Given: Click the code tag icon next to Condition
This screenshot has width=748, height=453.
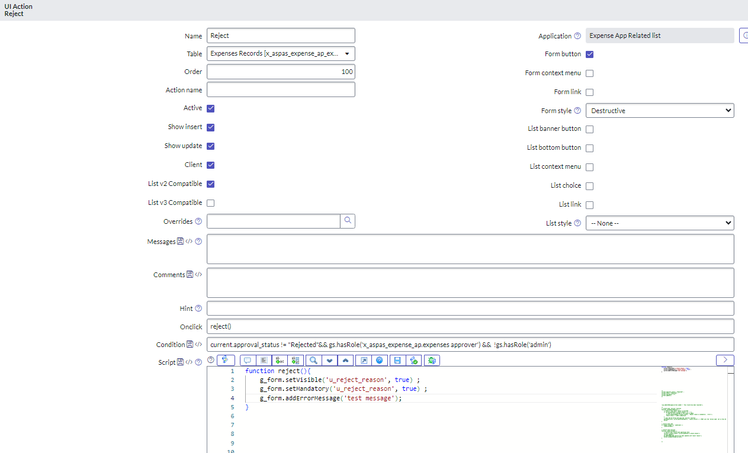Looking at the screenshot, I should pos(198,344).
